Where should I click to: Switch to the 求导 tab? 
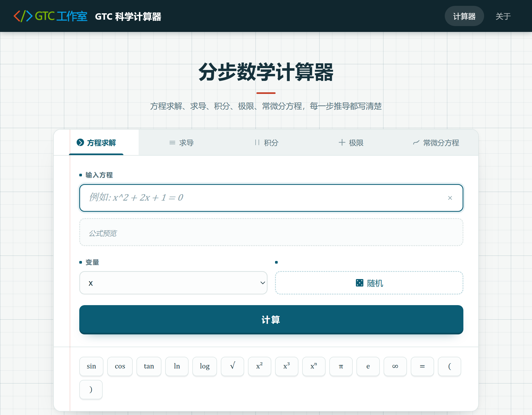[x=181, y=143]
